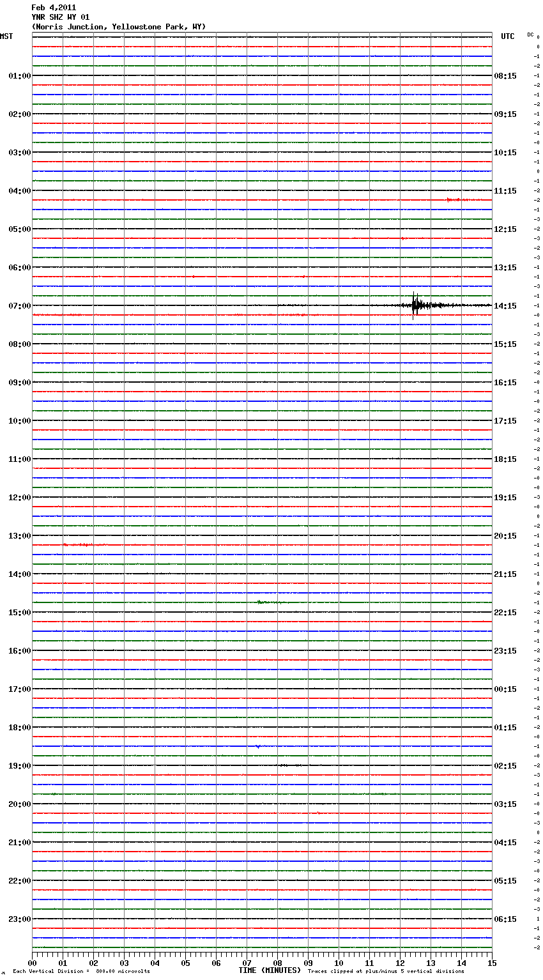The height and width of the screenshot is (980, 543).
Task: Click the blue signal spike after 18:00 MST
Action: pyautogui.click(x=257, y=746)
